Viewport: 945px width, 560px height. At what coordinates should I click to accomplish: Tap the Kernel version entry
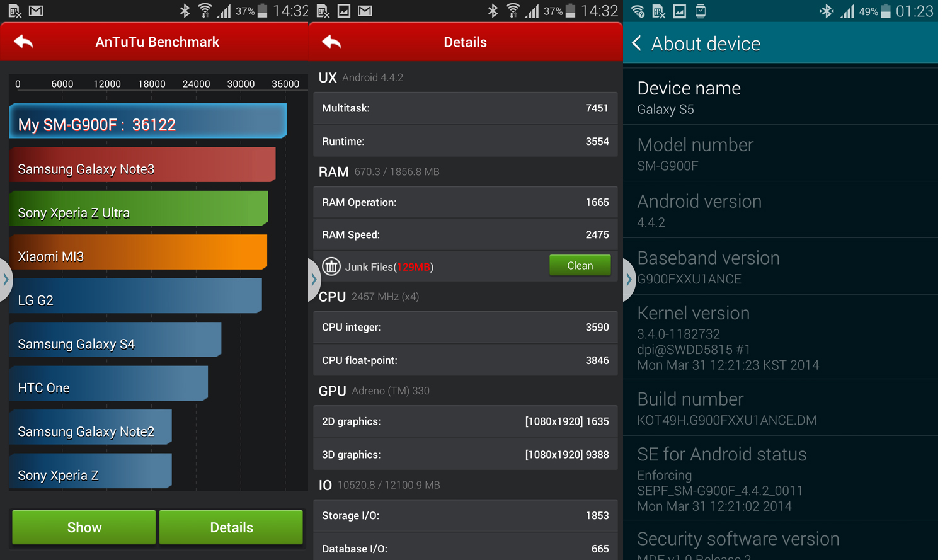tap(781, 337)
